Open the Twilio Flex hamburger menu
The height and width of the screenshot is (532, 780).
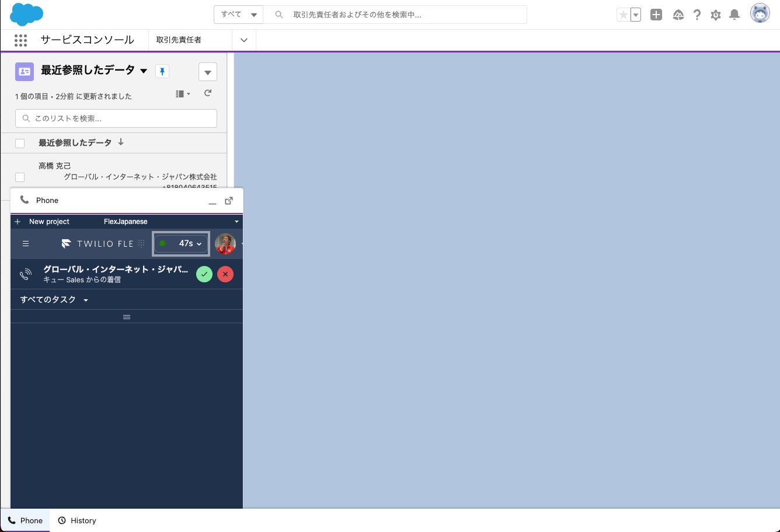26,243
